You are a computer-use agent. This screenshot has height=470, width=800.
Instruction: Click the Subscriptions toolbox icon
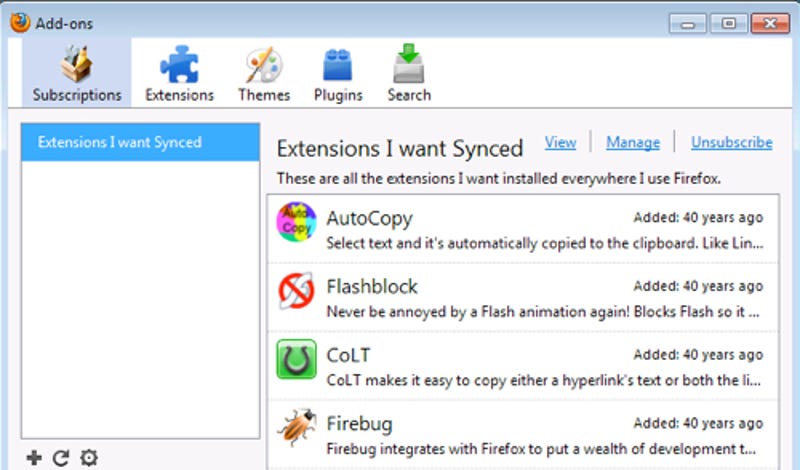(x=77, y=64)
